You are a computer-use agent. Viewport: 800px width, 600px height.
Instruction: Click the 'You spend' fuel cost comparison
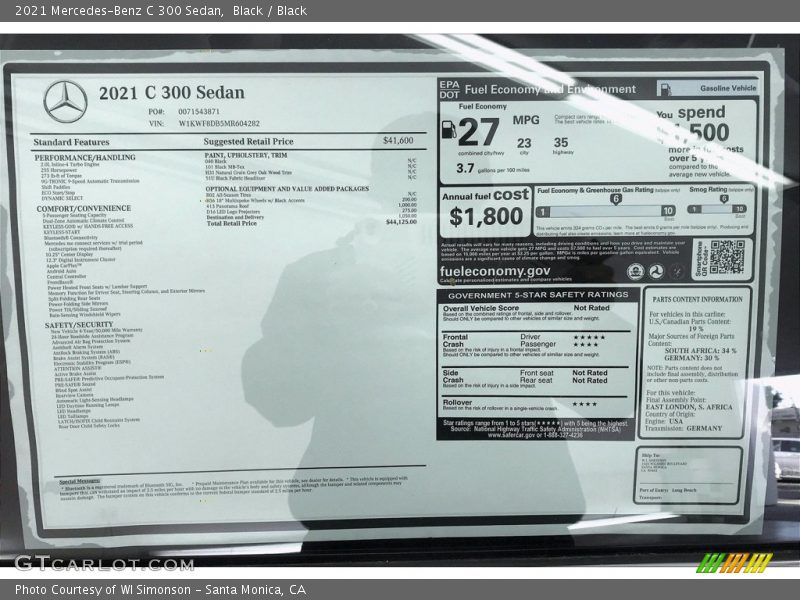(x=699, y=143)
